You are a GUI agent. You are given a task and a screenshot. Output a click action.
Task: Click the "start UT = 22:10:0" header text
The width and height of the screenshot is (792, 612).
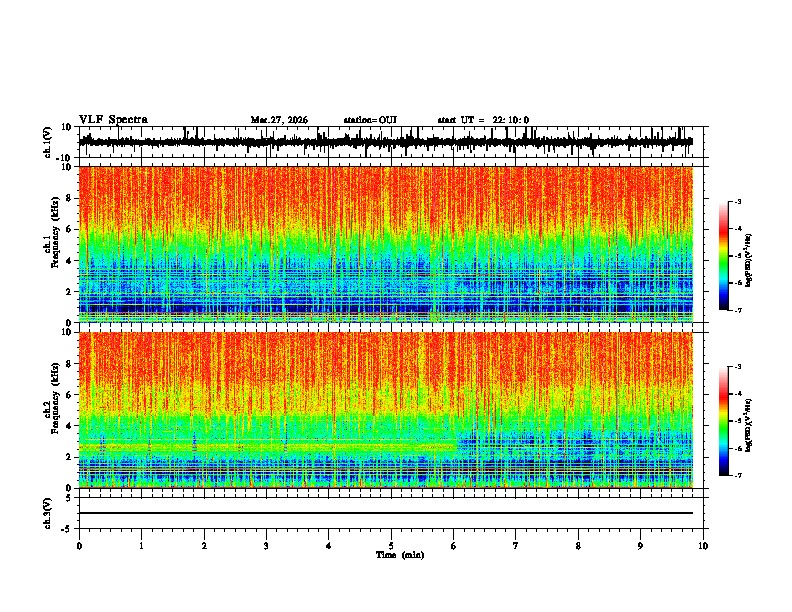point(483,120)
